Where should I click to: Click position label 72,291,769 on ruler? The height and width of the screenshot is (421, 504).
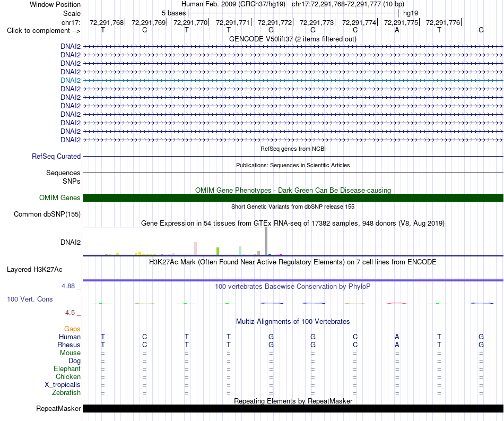click(149, 22)
